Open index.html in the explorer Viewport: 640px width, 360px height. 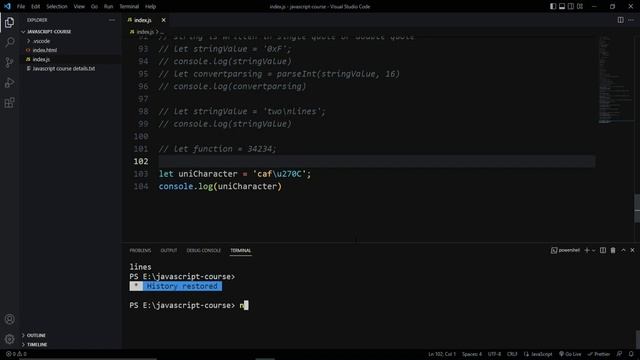(x=45, y=50)
